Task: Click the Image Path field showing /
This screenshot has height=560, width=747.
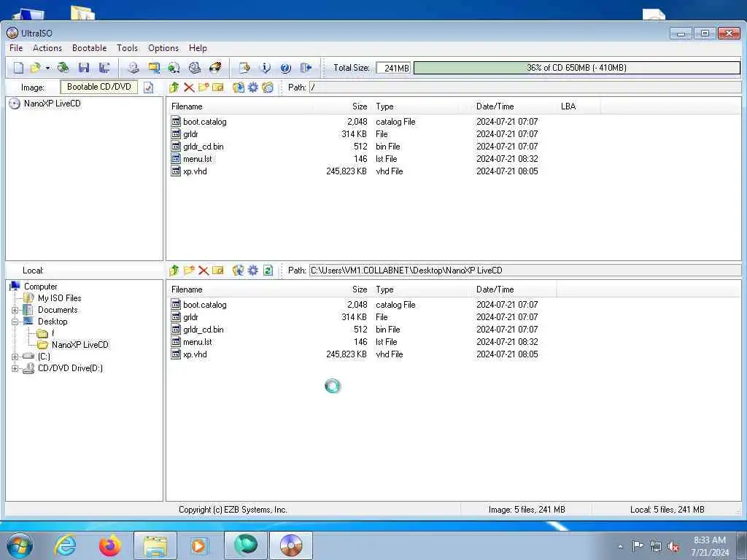Action: [525, 87]
